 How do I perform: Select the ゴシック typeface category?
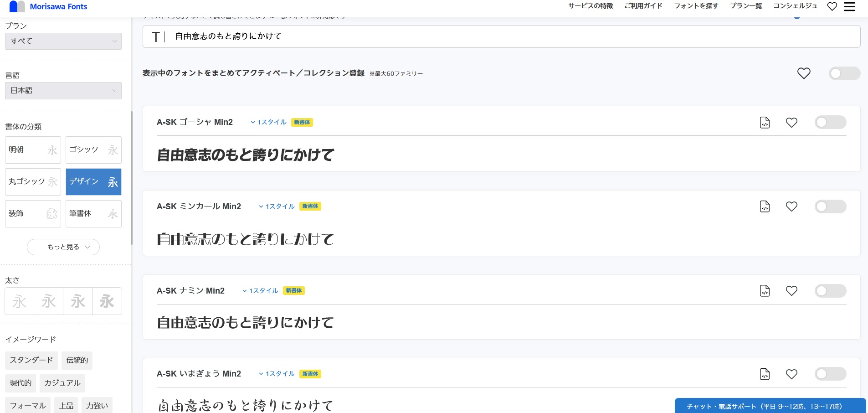(x=93, y=150)
